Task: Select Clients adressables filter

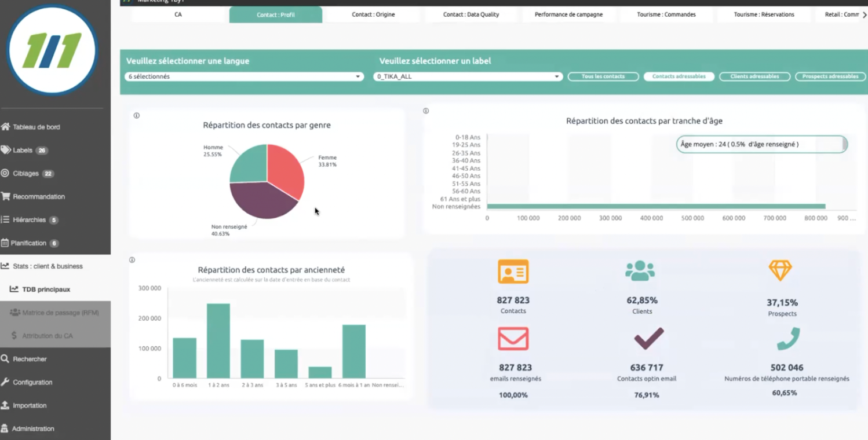Action: coord(754,76)
